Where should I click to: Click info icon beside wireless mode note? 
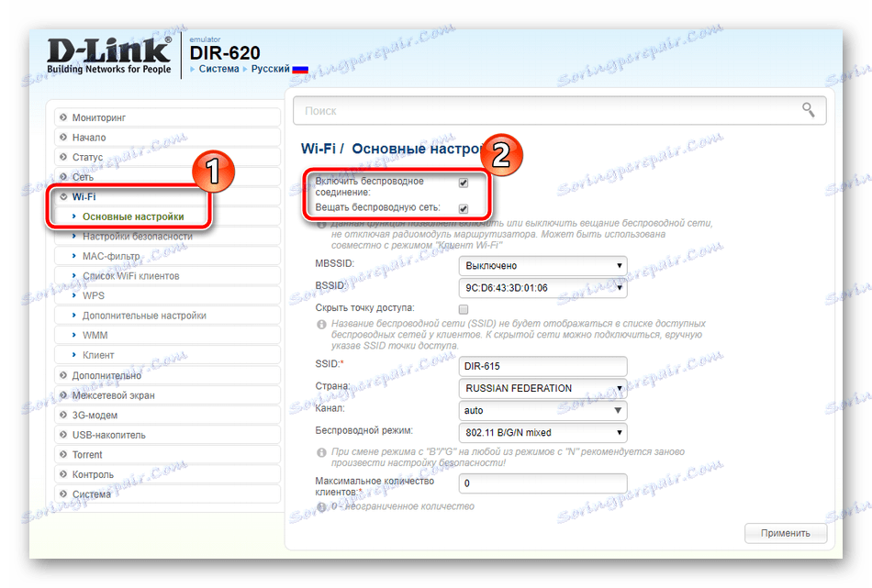click(321, 452)
